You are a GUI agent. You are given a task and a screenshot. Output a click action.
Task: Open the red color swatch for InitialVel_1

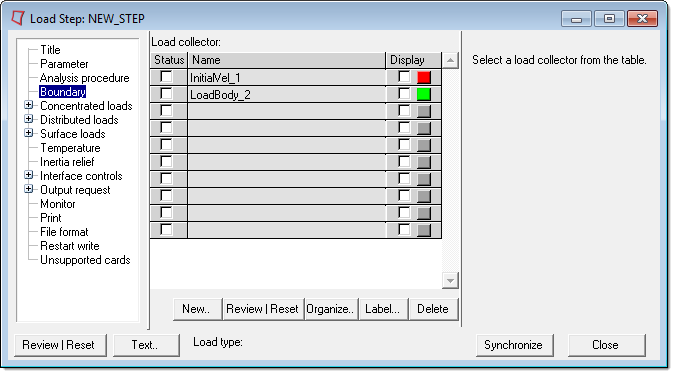pos(424,77)
